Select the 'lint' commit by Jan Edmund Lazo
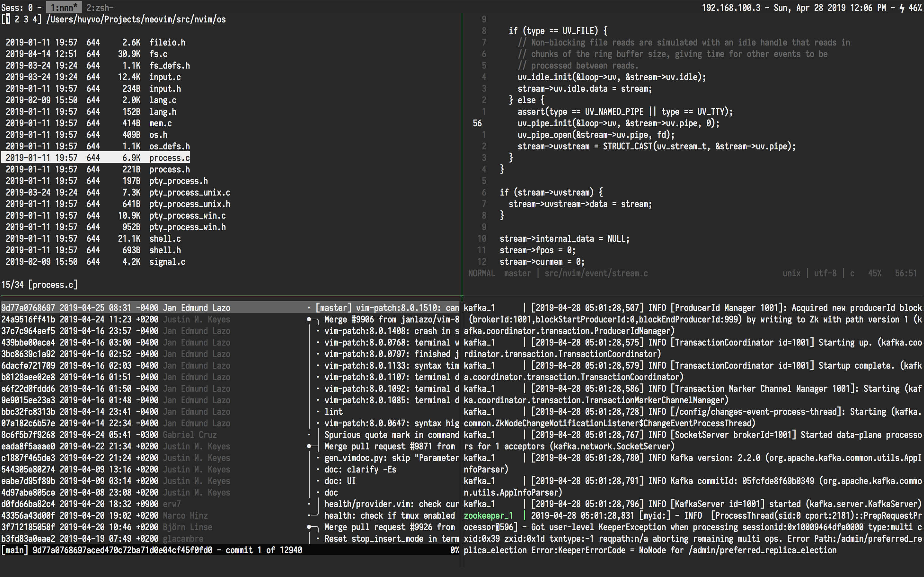Viewport: 924px width, 577px height. 333,412
